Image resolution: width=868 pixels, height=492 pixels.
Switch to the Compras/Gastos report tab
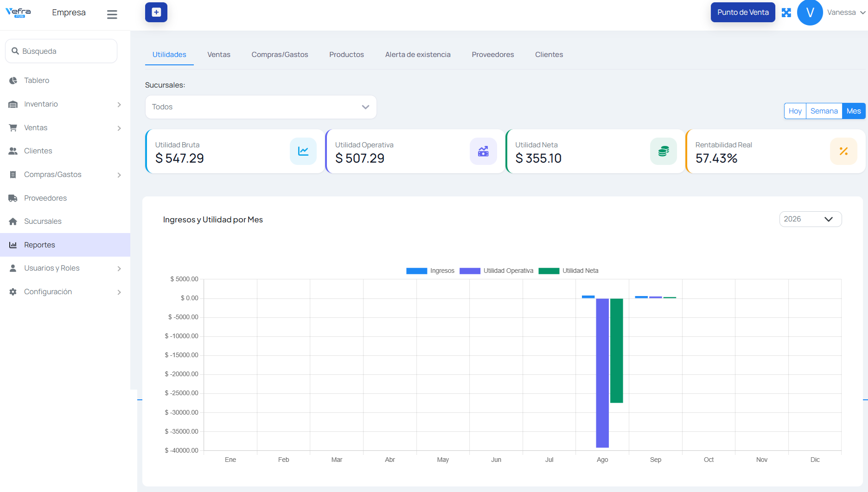tap(280, 55)
